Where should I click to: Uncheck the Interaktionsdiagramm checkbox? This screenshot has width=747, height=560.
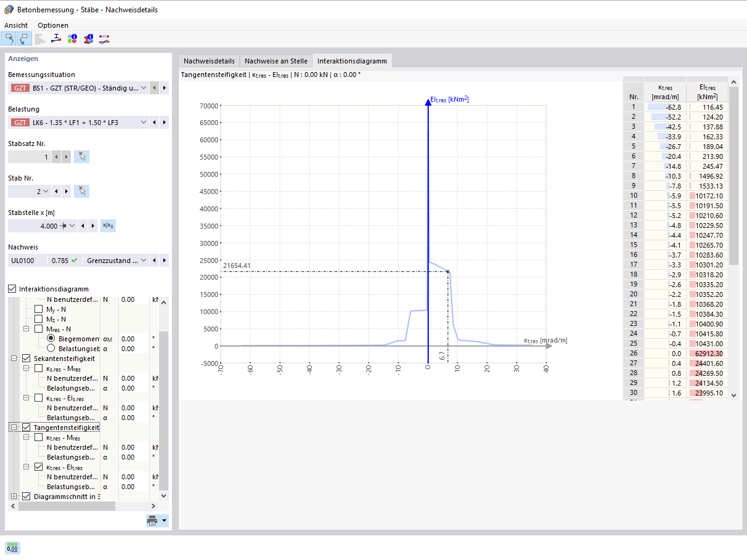(12, 289)
